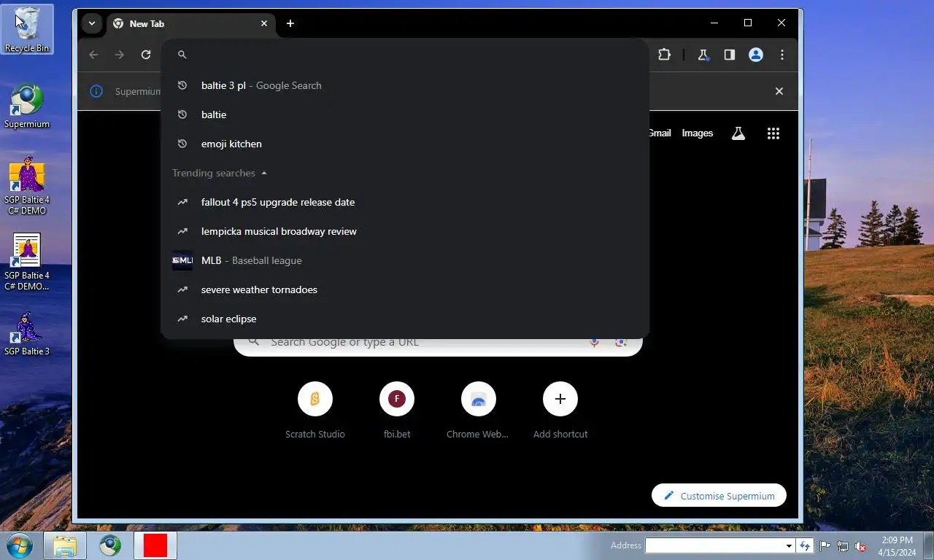The width and height of the screenshot is (934, 560).
Task: Choose suggestion 'baltie 3 pl'
Action: click(x=405, y=85)
